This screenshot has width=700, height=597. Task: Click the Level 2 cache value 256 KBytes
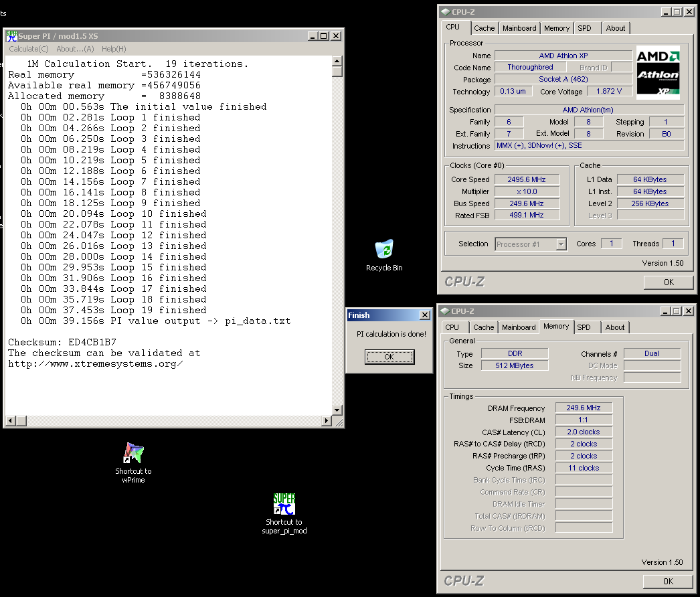pos(650,203)
